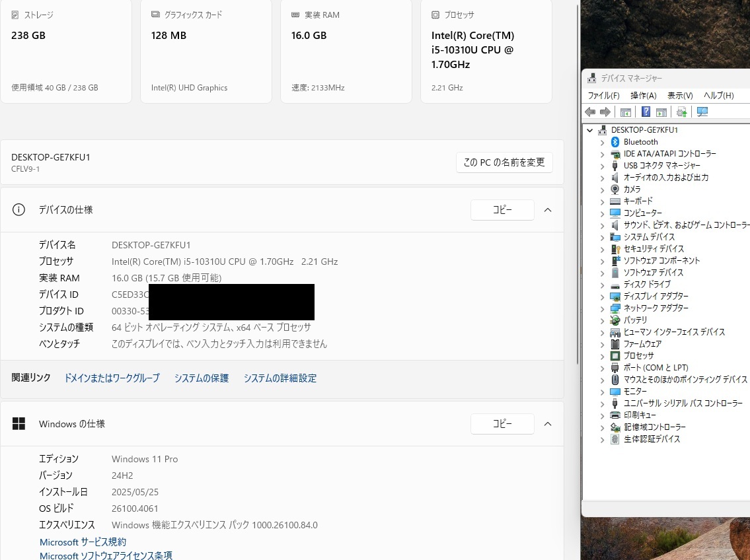Screen dimensions: 750x560
Task: Select ヒューマン インターフェイス デバイス tree item
Action: pyautogui.click(x=674, y=332)
